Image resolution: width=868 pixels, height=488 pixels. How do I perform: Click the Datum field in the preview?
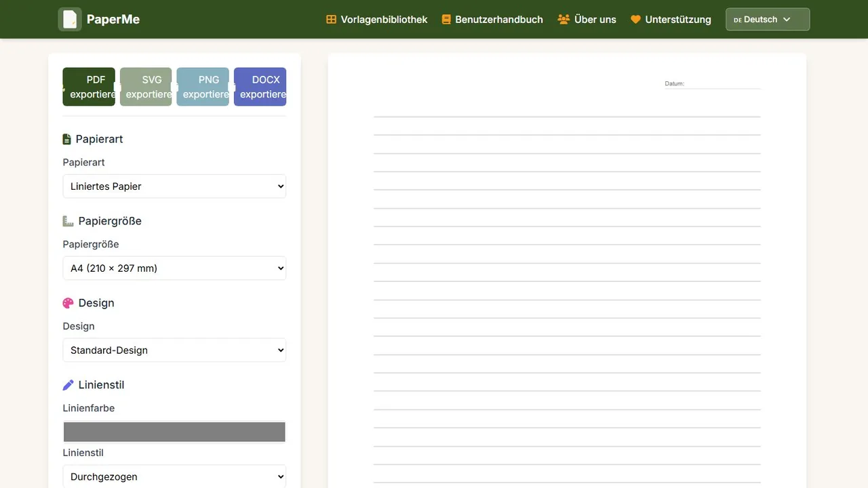[713, 84]
